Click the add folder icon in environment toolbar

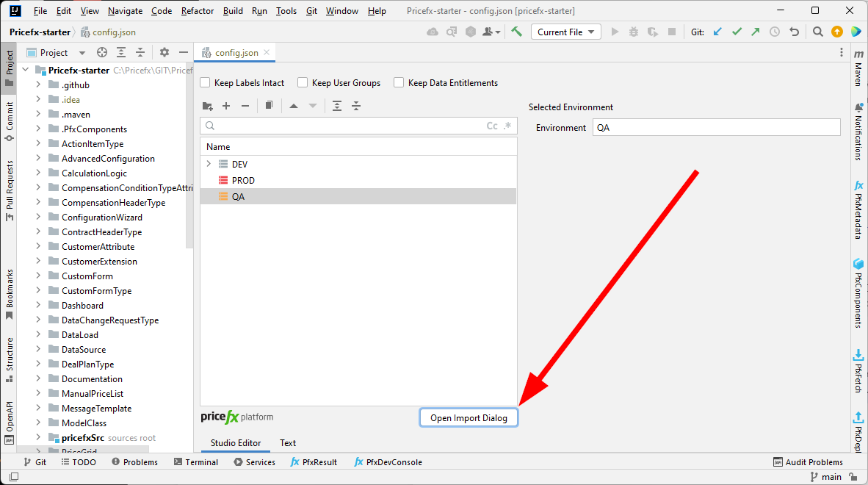[207, 106]
